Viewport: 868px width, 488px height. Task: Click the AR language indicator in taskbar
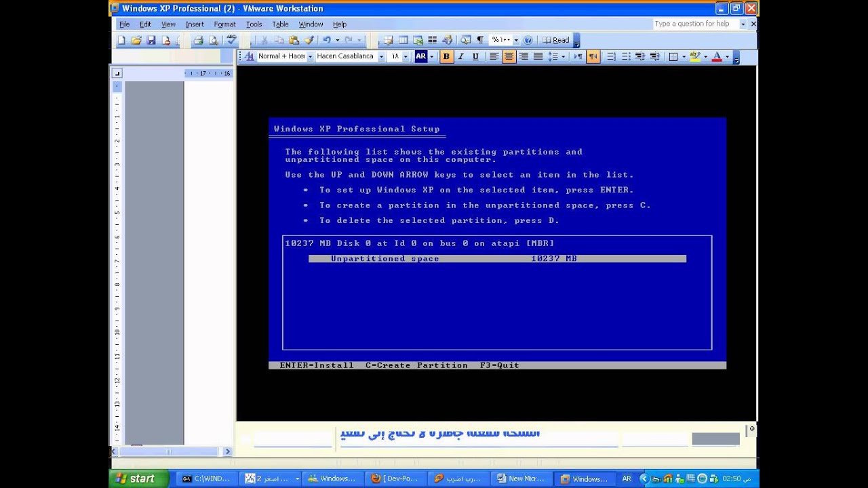pyautogui.click(x=627, y=479)
